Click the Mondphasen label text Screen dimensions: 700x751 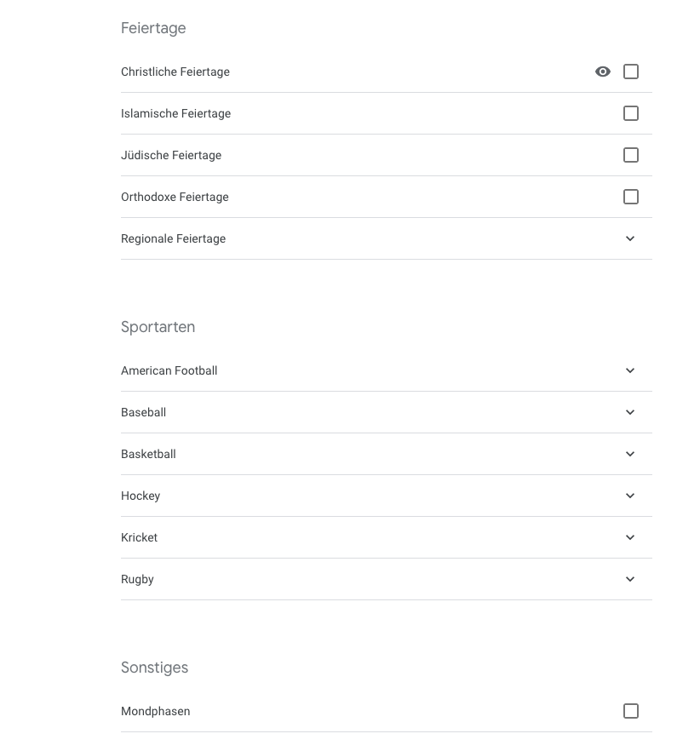[x=155, y=711]
